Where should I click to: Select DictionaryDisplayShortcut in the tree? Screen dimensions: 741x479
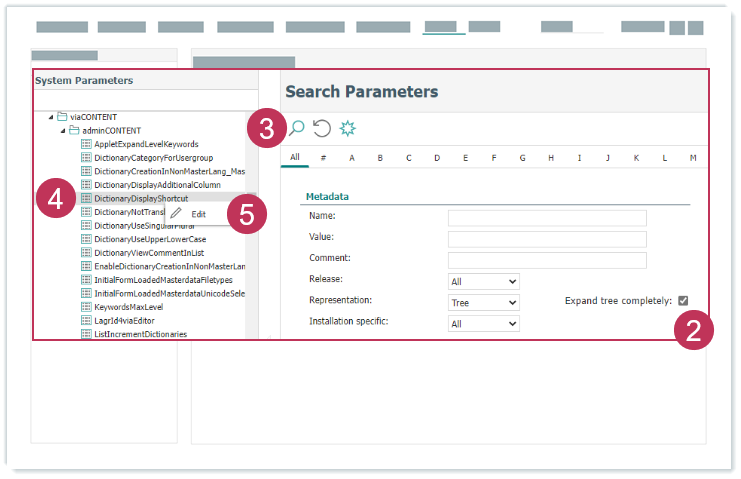(x=140, y=199)
